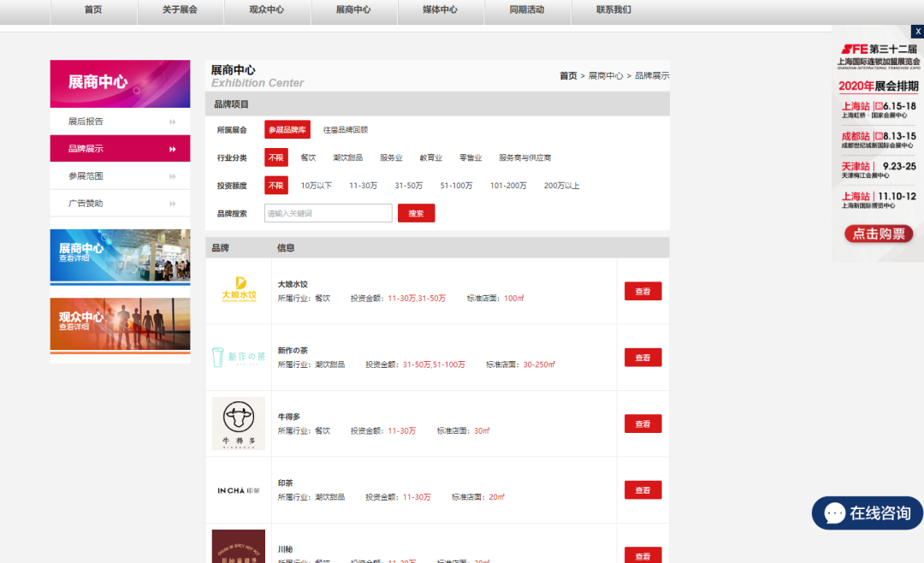Click the INCHA 印茶 brand logo
924x563 pixels.
coord(239,490)
